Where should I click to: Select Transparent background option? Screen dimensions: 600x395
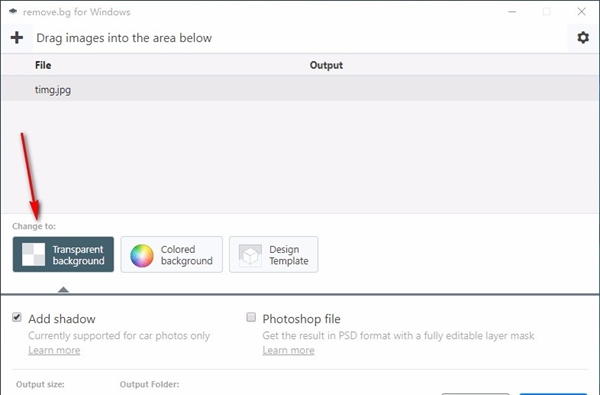(63, 255)
